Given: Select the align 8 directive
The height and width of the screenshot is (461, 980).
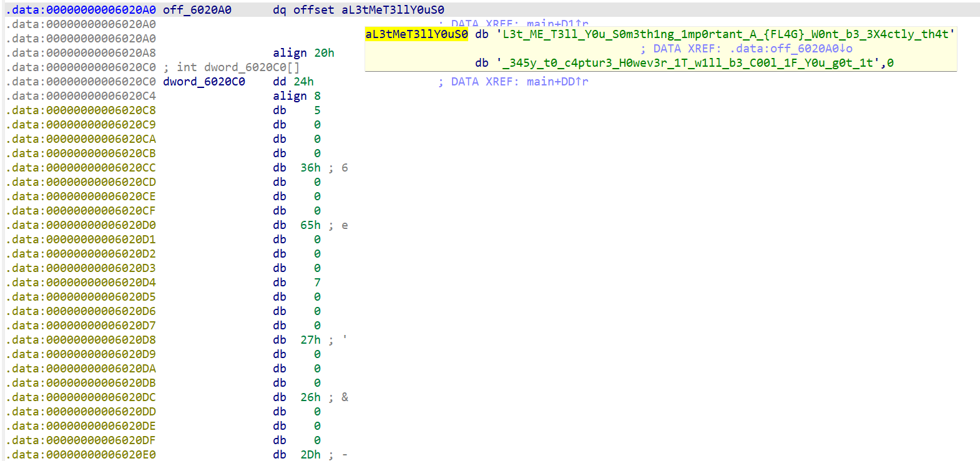Looking at the screenshot, I should (x=296, y=96).
